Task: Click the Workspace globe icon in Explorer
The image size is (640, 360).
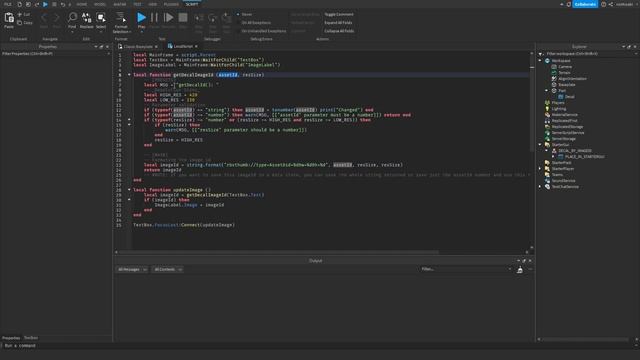Action: (x=548, y=60)
